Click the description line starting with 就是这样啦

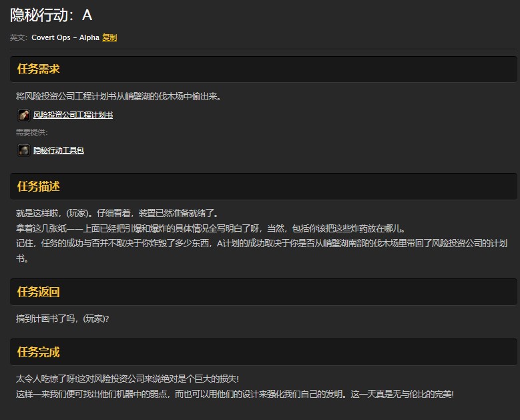coord(117,213)
